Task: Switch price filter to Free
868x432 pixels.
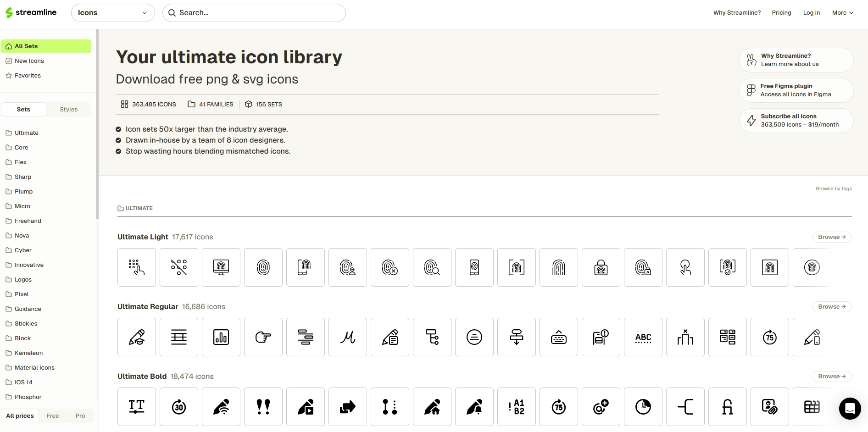Action: [53, 415]
